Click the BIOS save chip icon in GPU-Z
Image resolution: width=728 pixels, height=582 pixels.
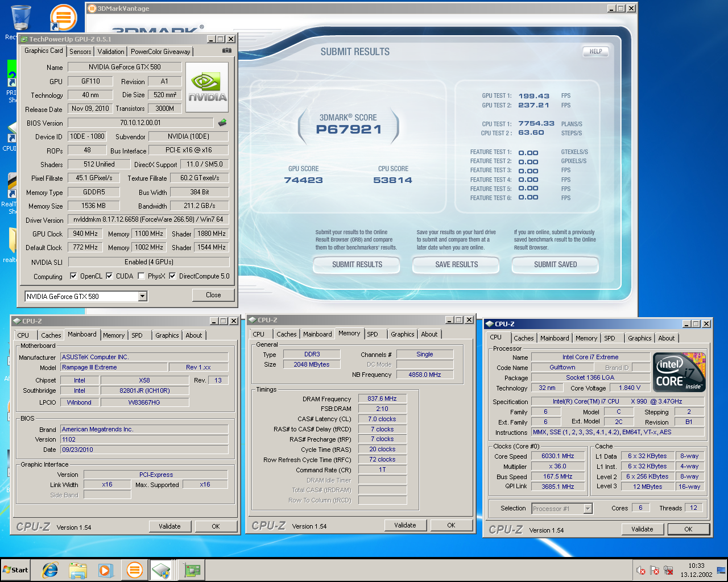click(x=222, y=123)
